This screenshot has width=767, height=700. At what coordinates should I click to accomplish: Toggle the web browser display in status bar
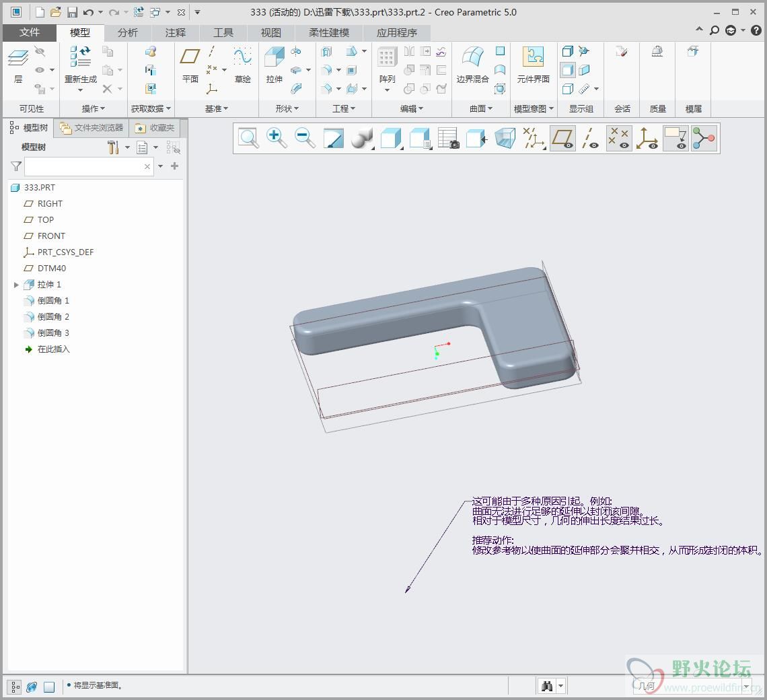pos(32,687)
